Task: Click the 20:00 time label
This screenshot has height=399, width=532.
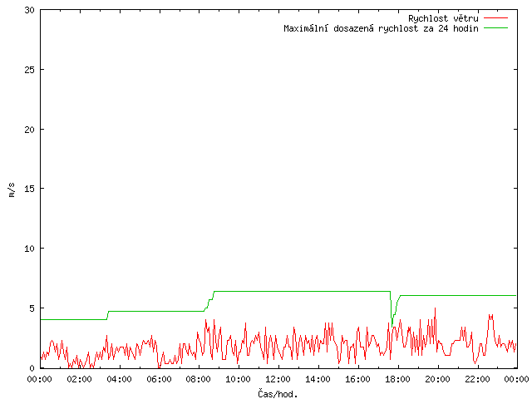Action: point(438,379)
